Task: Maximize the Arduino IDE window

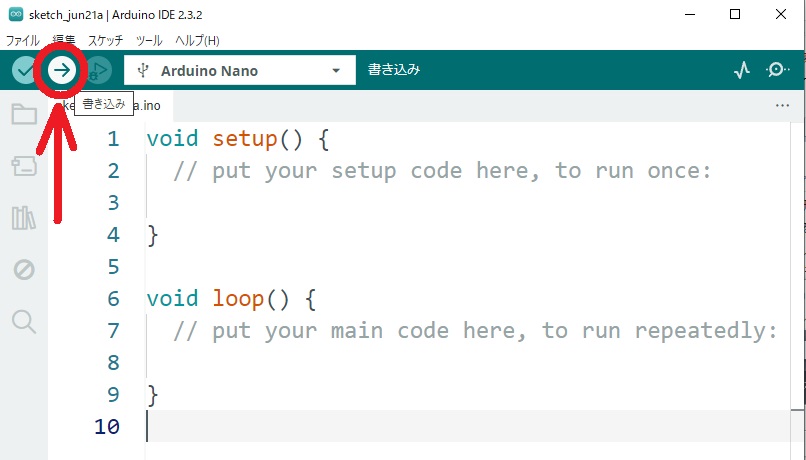Action: tap(735, 14)
